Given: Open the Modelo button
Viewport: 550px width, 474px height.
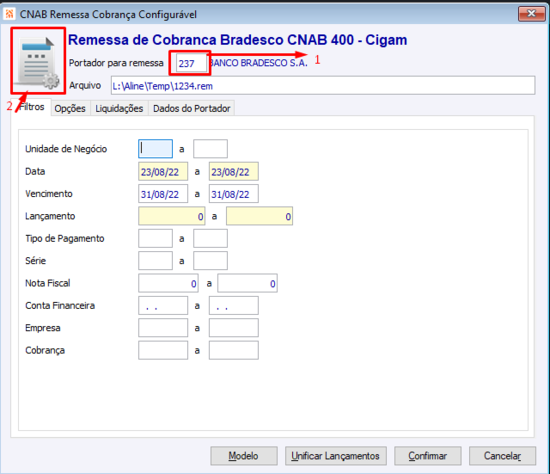Looking at the screenshot, I should [x=244, y=456].
